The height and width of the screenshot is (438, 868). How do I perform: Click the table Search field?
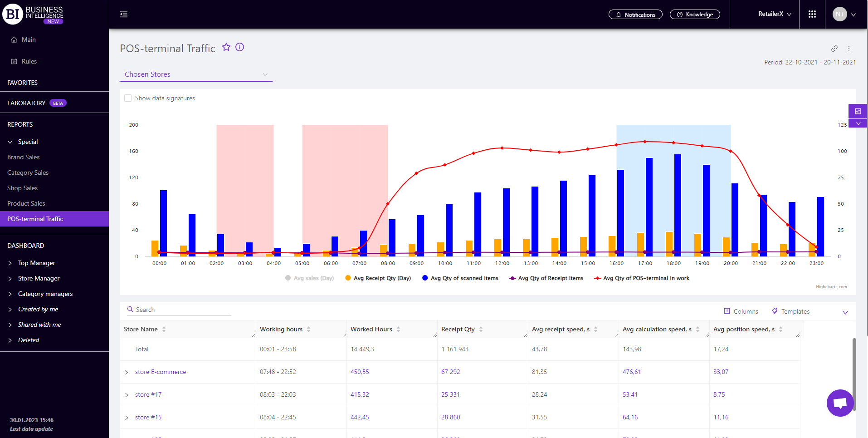click(181, 310)
